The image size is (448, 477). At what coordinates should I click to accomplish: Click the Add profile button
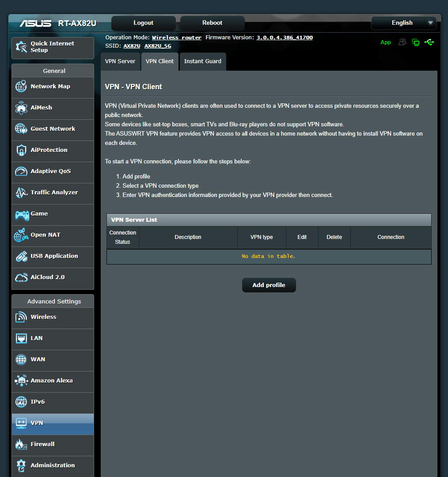tap(269, 285)
